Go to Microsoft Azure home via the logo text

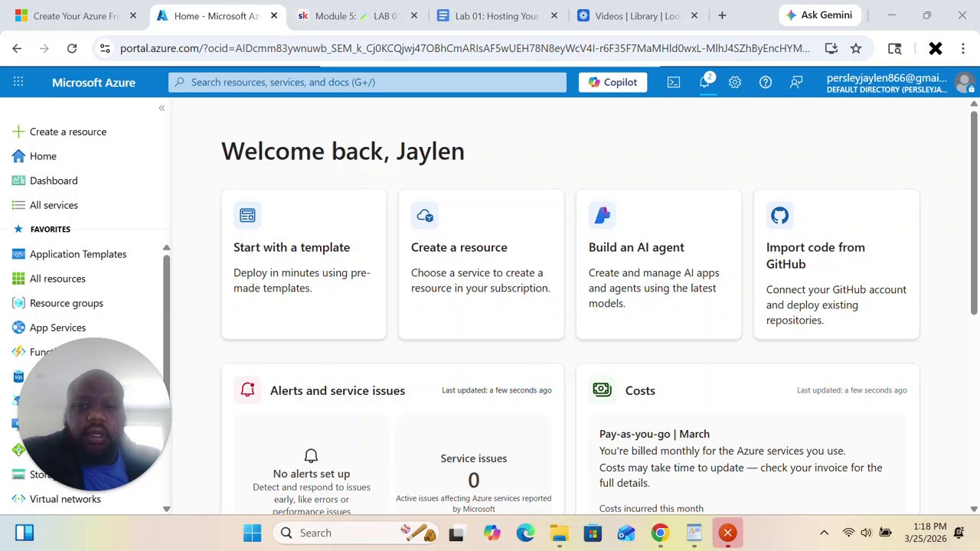[x=93, y=83]
